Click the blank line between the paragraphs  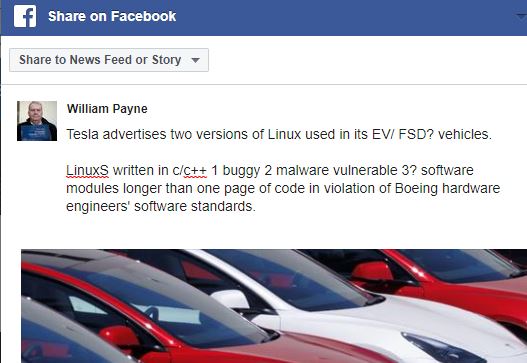tap(279, 152)
